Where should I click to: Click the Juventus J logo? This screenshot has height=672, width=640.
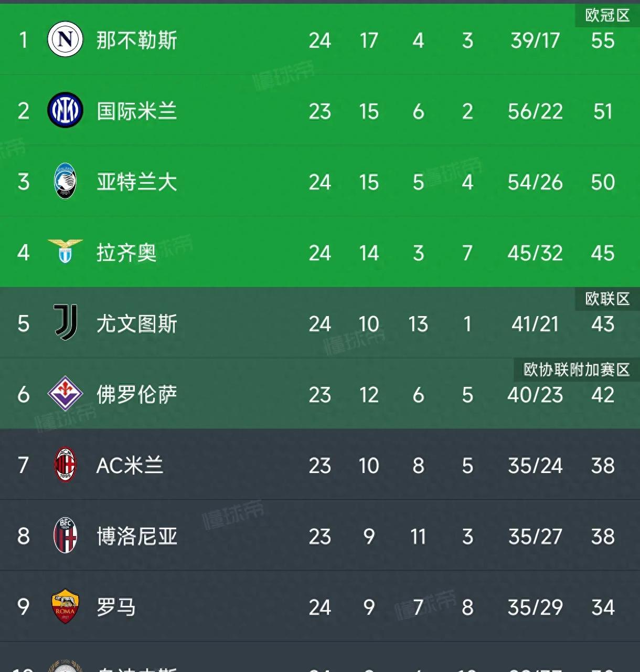pyautogui.click(x=66, y=322)
